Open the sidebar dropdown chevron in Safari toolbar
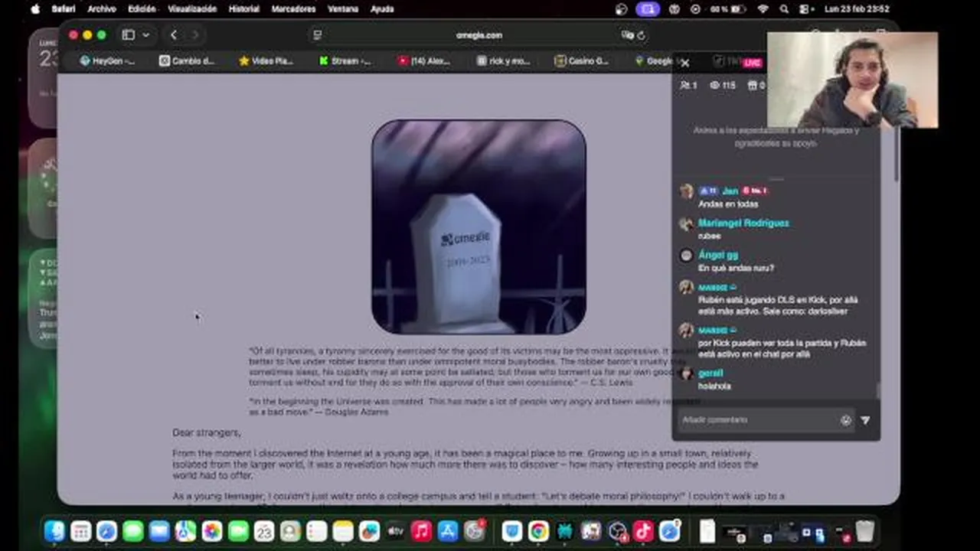This screenshot has width=980, height=551. click(145, 35)
